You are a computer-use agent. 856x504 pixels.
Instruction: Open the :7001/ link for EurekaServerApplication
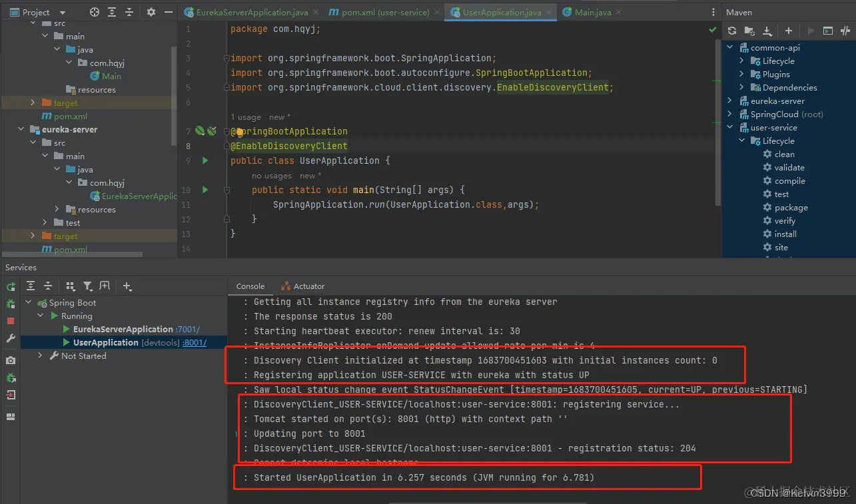coord(188,330)
